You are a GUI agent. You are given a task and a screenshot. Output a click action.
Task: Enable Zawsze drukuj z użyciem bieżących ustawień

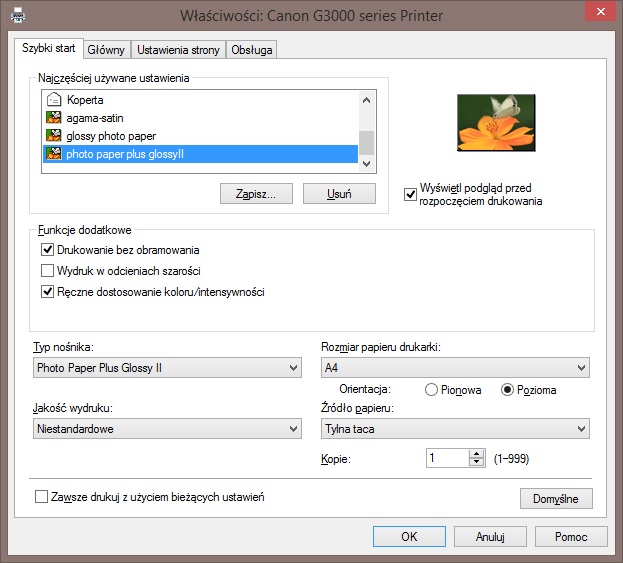click(41, 497)
